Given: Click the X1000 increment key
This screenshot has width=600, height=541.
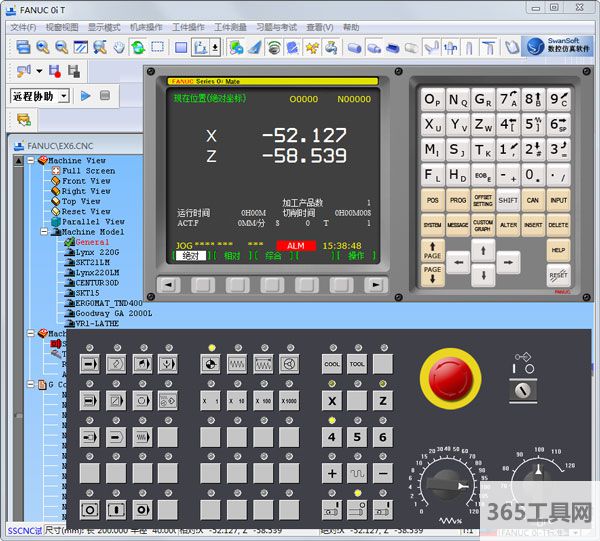Looking at the screenshot, I should (288, 400).
